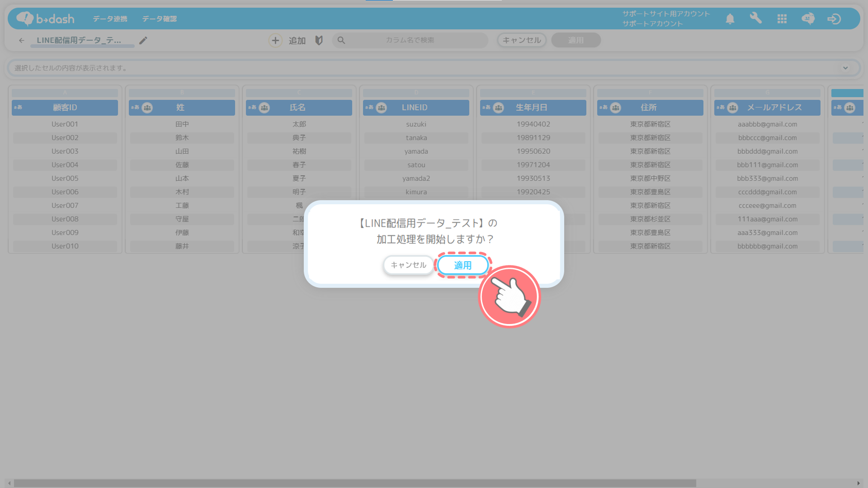
Task: Expand the selected cell content chevron
Action: pos(845,68)
